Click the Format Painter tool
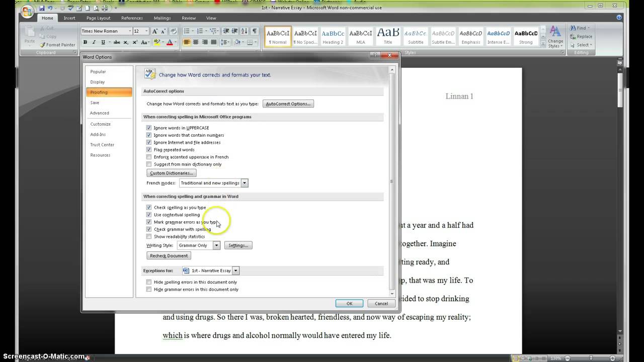 [57, 45]
